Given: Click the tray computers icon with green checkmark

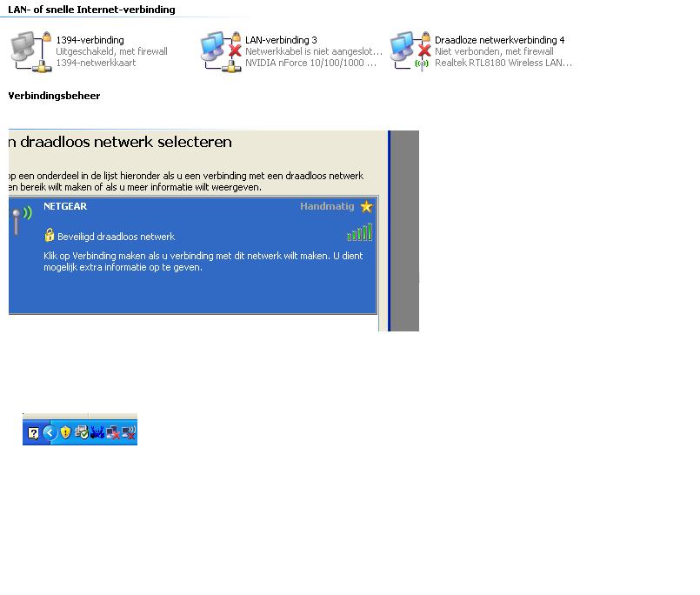Looking at the screenshot, I should 82,432.
